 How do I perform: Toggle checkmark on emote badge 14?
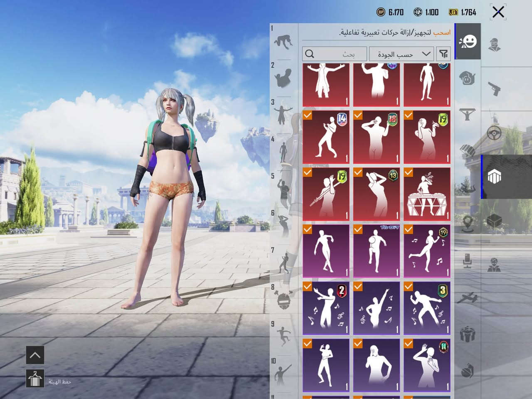(308, 115)
